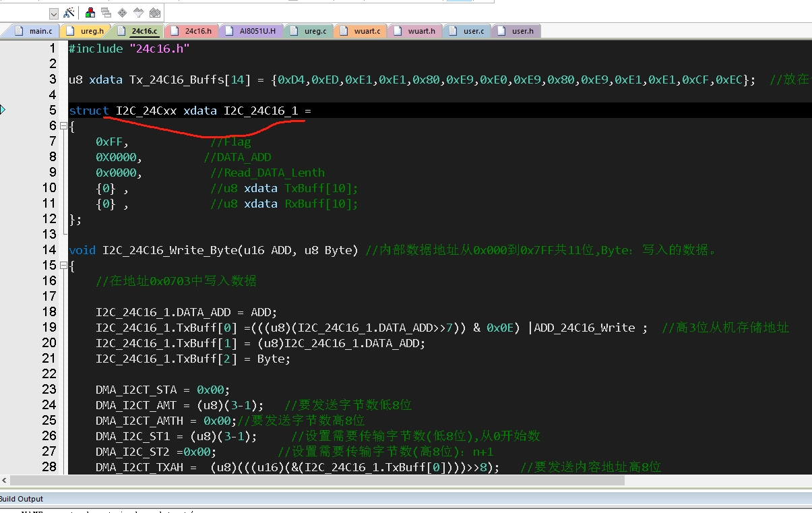Click line number 14 in the gutter
The height and width of the screenshot is (513, 812).
[x=49, y=250]
